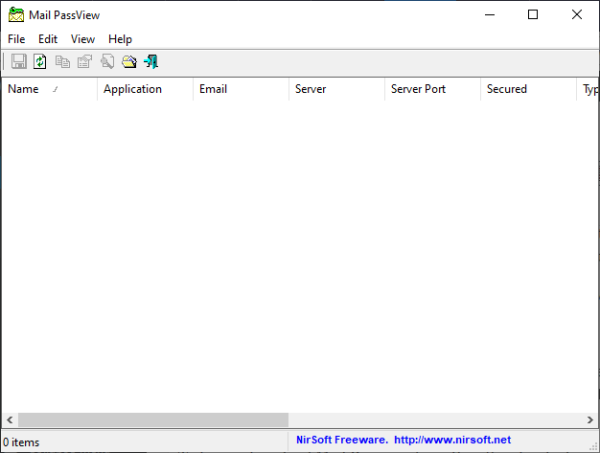Sort by the Server Port column header

click(x=433, y=89)
